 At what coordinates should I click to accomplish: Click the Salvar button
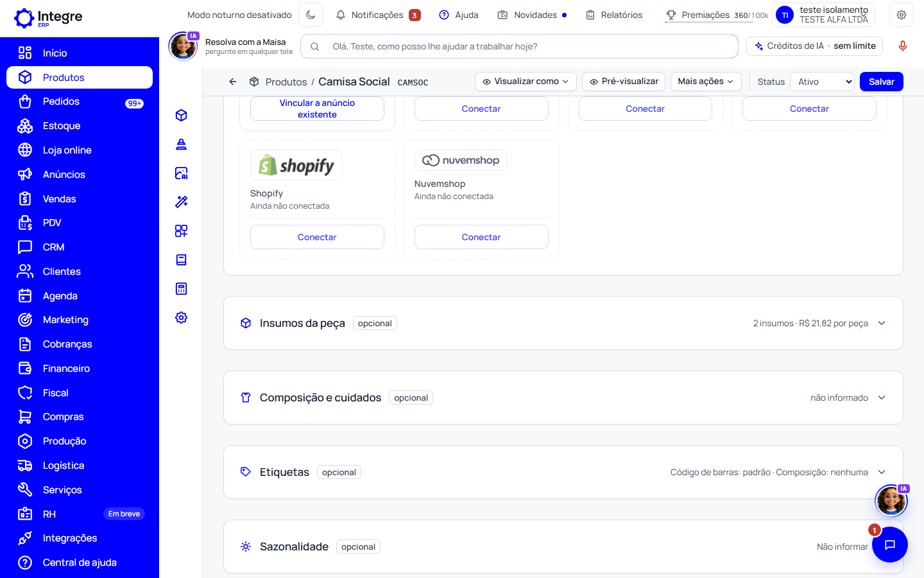click(x=882, y=82)
